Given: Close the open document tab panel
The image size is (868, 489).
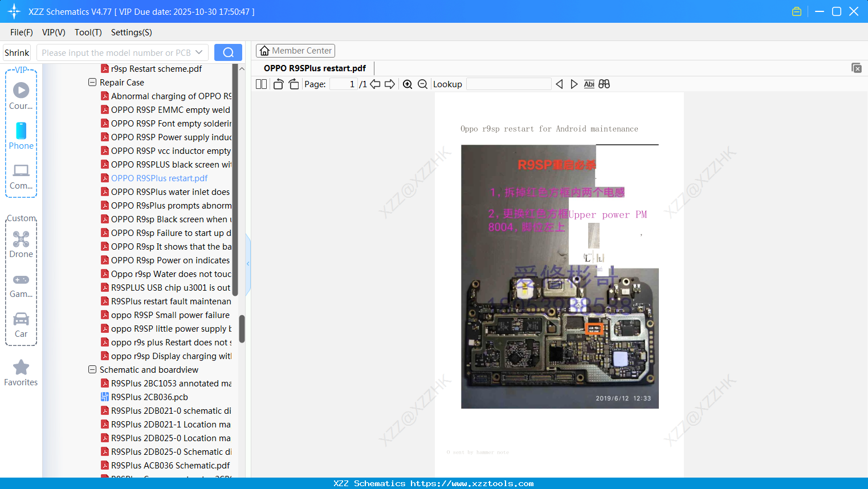Looking at the screenshot, I should click(x=857, y=68).
